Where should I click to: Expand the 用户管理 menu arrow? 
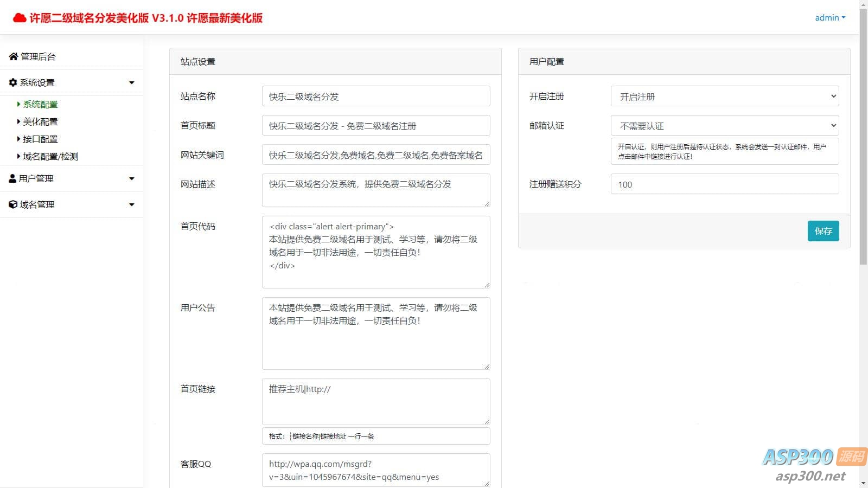(131, 178)
